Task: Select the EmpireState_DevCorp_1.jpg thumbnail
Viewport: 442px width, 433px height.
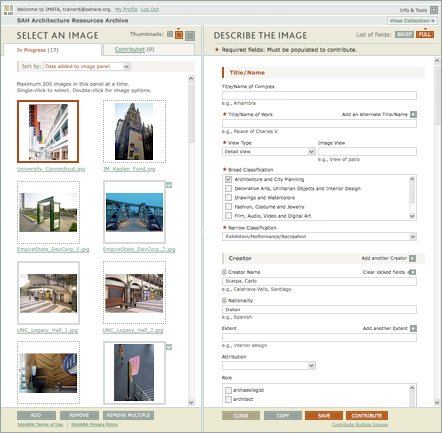Action: 48,212
